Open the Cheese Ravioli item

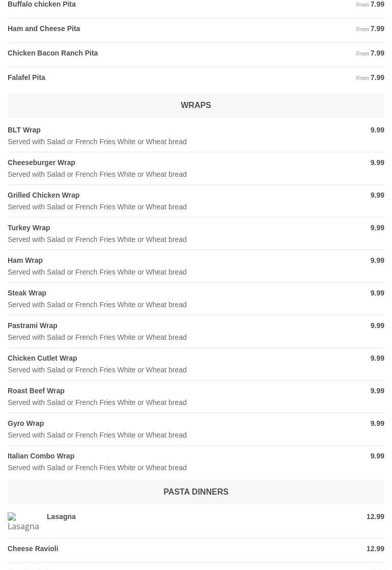pos(33,549)
